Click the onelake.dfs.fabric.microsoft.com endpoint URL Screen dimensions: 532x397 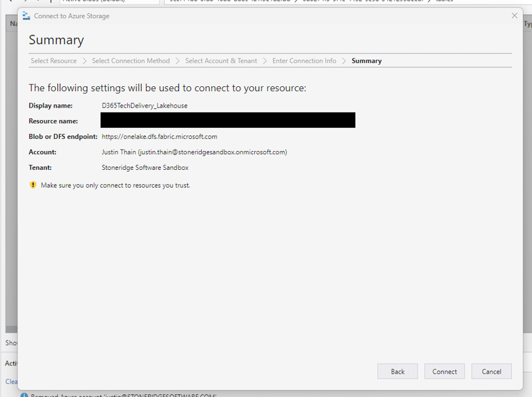[159, 137]
